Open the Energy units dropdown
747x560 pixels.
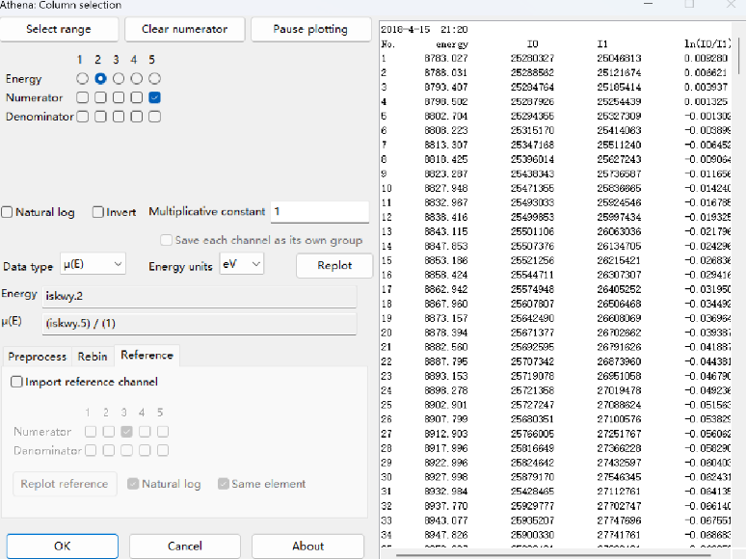241,264
